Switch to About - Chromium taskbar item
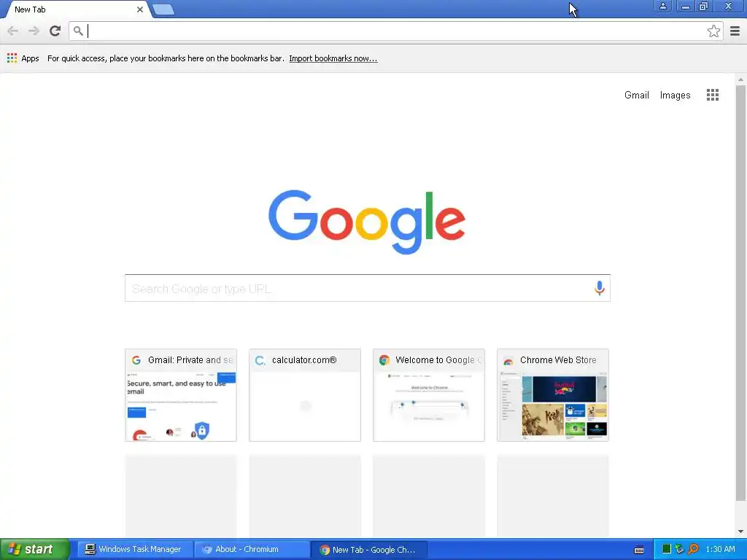 point(252,549)
